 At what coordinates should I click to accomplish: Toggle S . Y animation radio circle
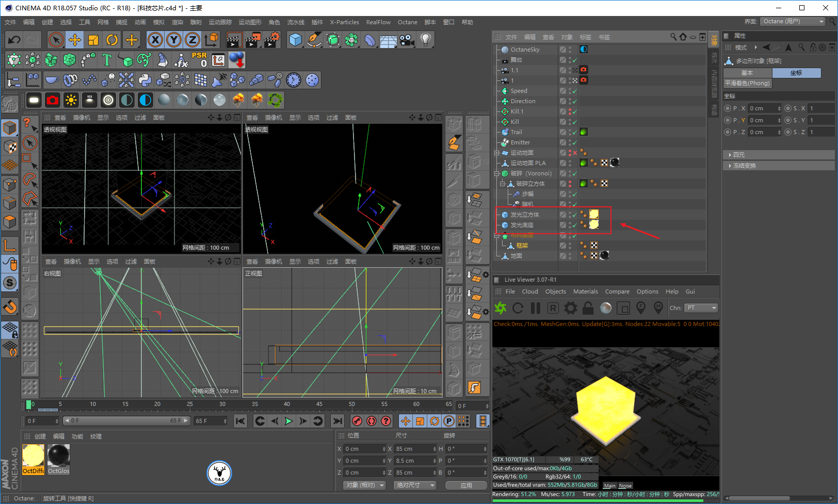tap(788, 120)
